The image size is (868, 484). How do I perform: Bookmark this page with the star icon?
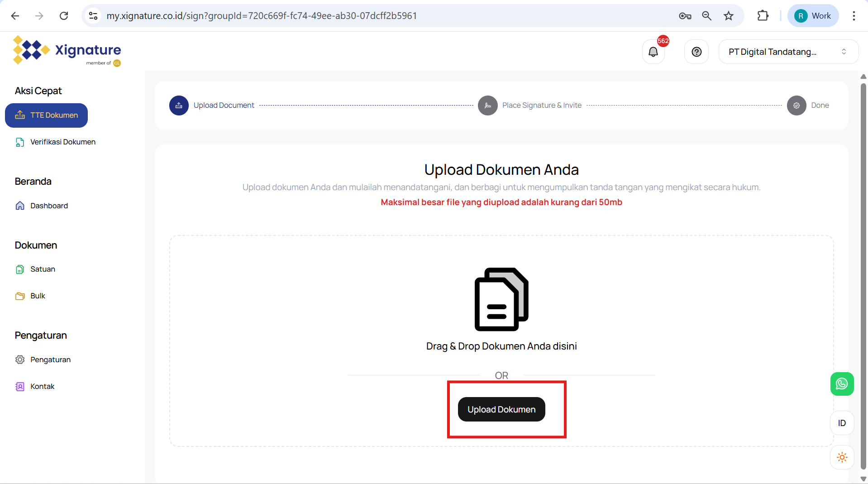tap(728, 16)
